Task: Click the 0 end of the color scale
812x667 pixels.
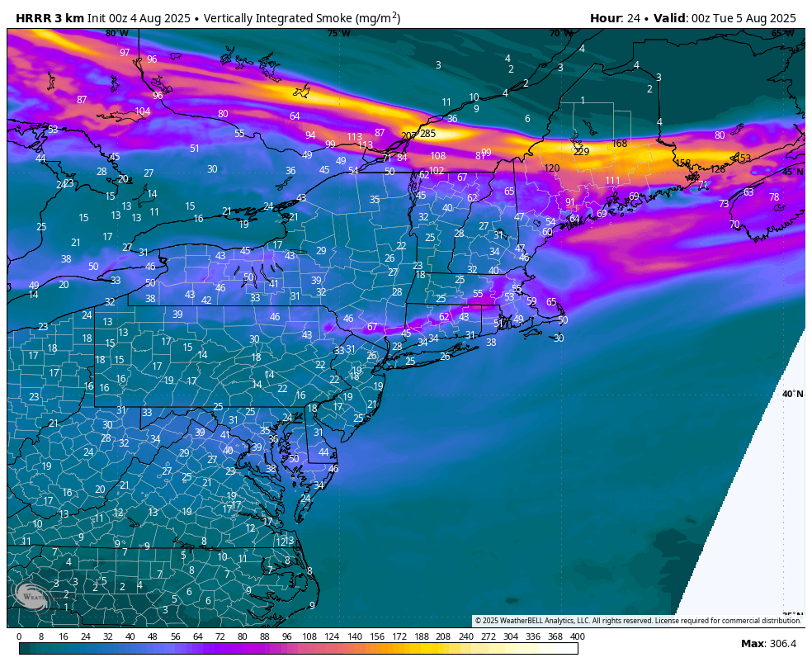Action: coord(20,636)
